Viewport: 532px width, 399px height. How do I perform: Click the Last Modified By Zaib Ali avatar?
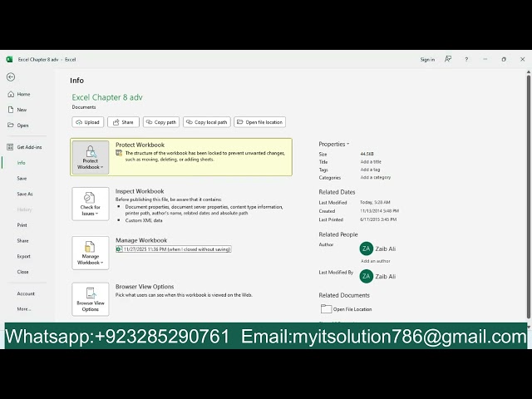[366, 276]
